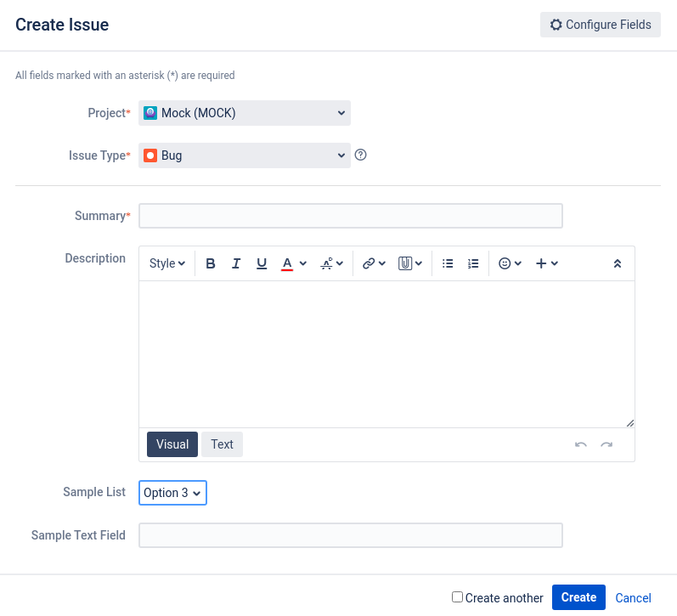The width and height of the screenshot is (677, 616).
Task: Insert numbered list in description
Action: (473, 263)
